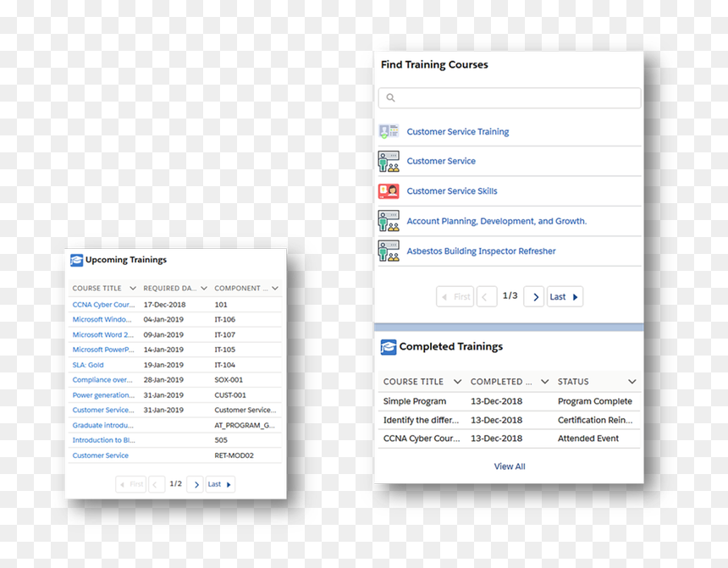The width and height of the screenshot is (728, 568).
Task: Click the Completed Trainings graduation cap icon
Action: (x=389, y=347)
